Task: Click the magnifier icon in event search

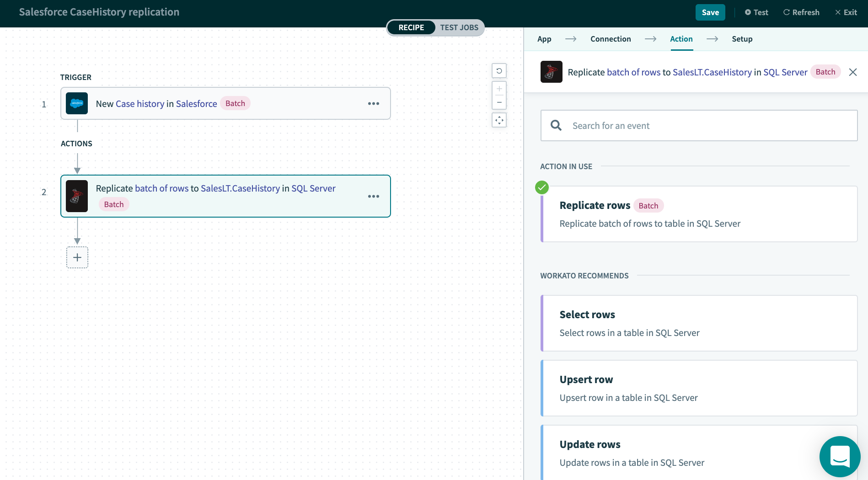Action: 556,125
